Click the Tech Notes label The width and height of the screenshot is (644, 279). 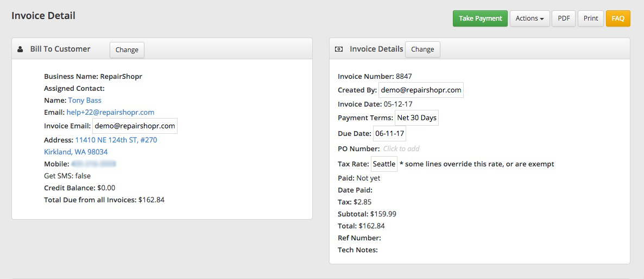(358, 250)
